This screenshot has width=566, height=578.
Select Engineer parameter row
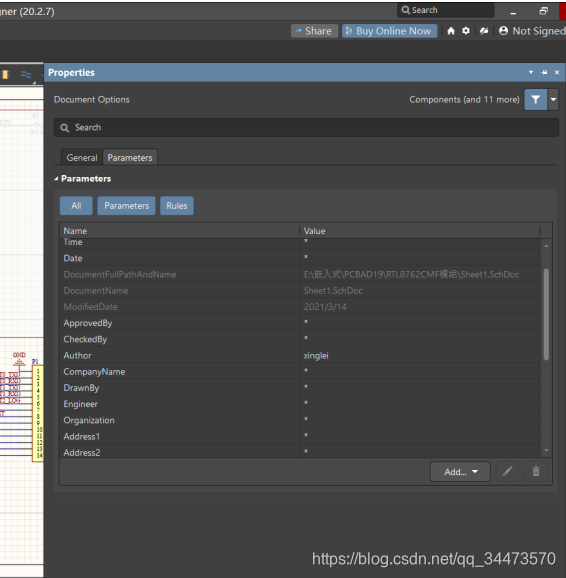tap(300, 404)
